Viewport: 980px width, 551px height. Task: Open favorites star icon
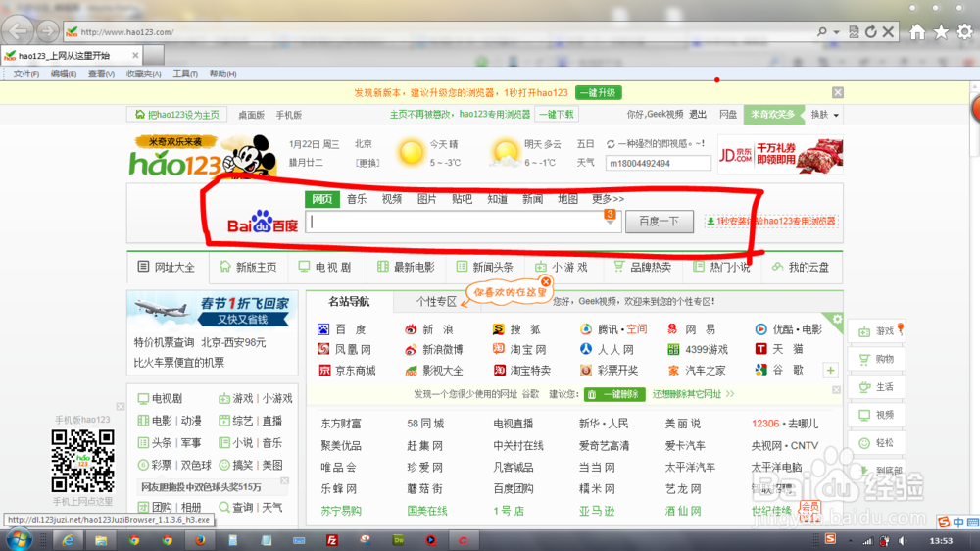(941, 32)
